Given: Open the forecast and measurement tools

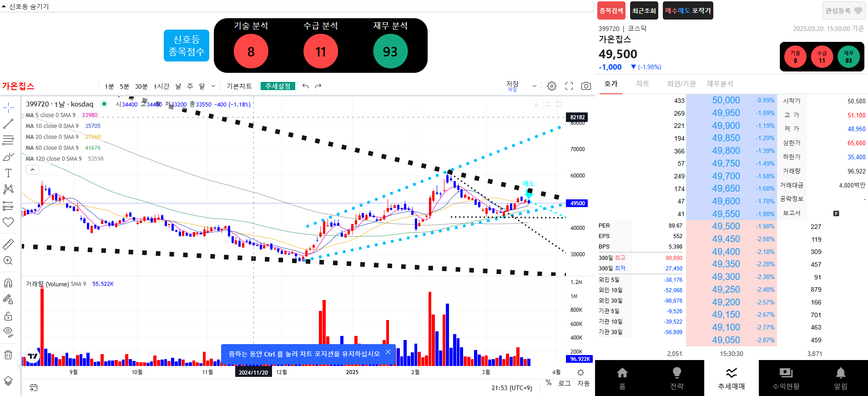Looking at the screenshot, I should [x=8, y=206].
